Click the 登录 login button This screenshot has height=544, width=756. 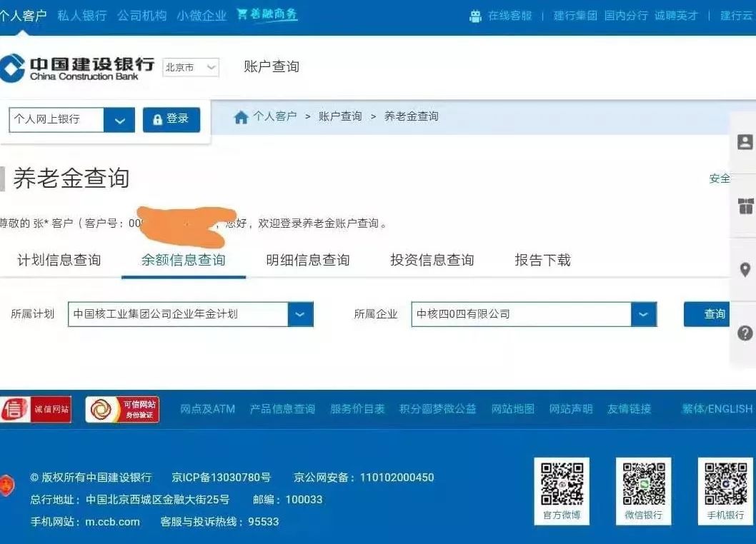tap(171, 119)
